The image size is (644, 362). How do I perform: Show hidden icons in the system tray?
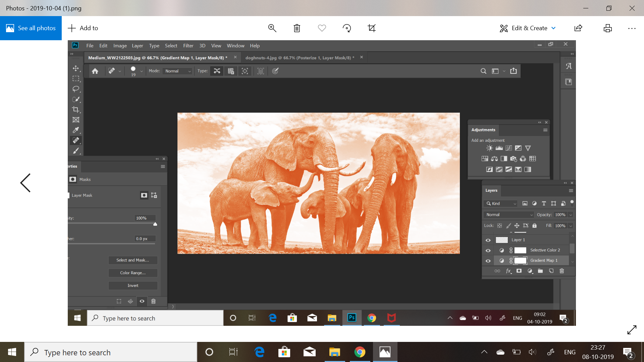[x=484, y=352]
